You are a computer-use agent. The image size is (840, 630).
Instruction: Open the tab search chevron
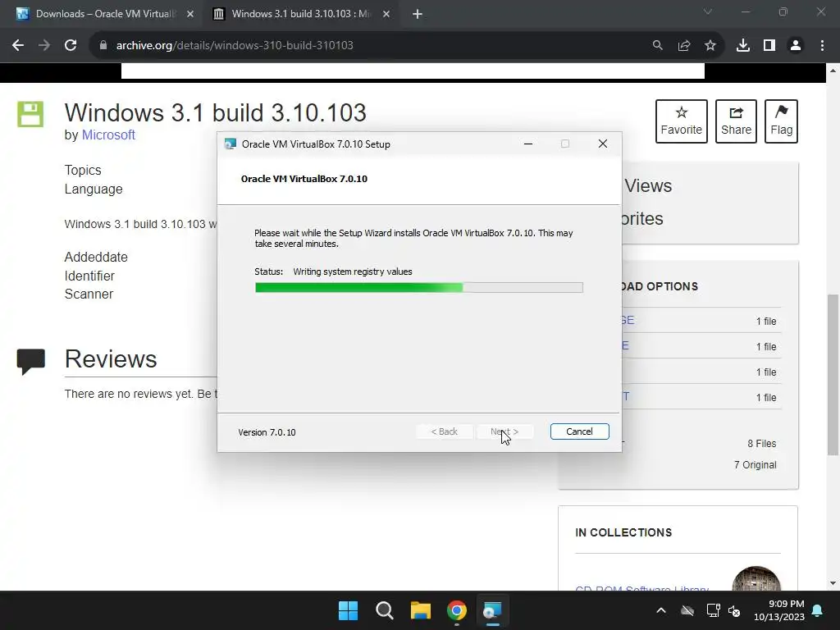[x=708, y=11]
